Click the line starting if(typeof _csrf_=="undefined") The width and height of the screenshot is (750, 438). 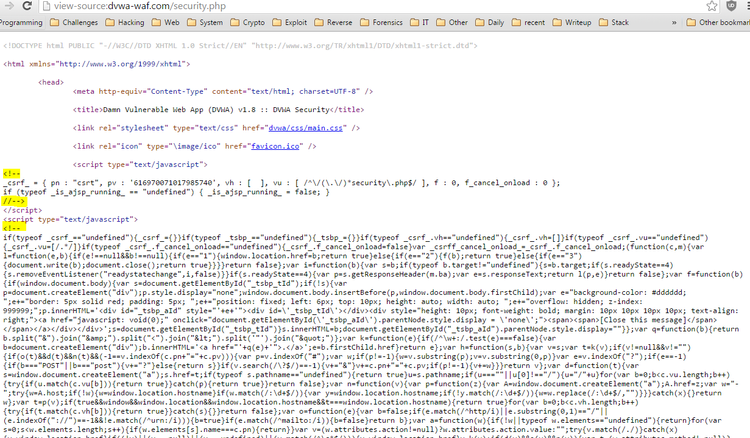pos(355,238)
